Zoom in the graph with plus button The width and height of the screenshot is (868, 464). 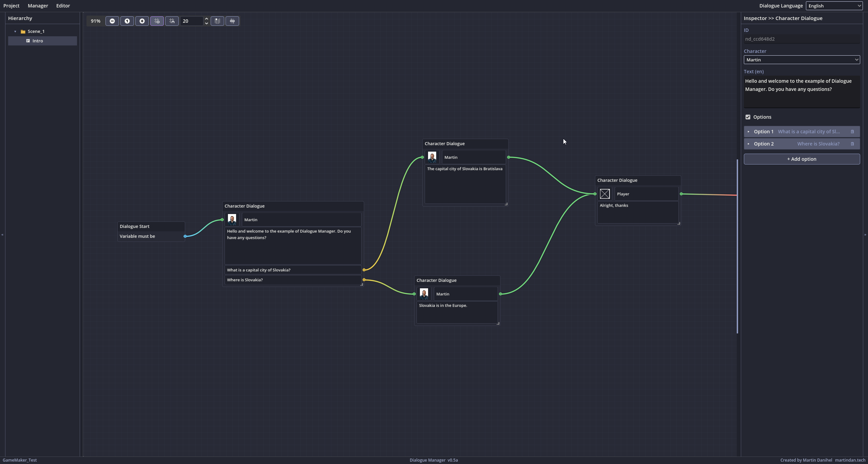tap(142, 21)
